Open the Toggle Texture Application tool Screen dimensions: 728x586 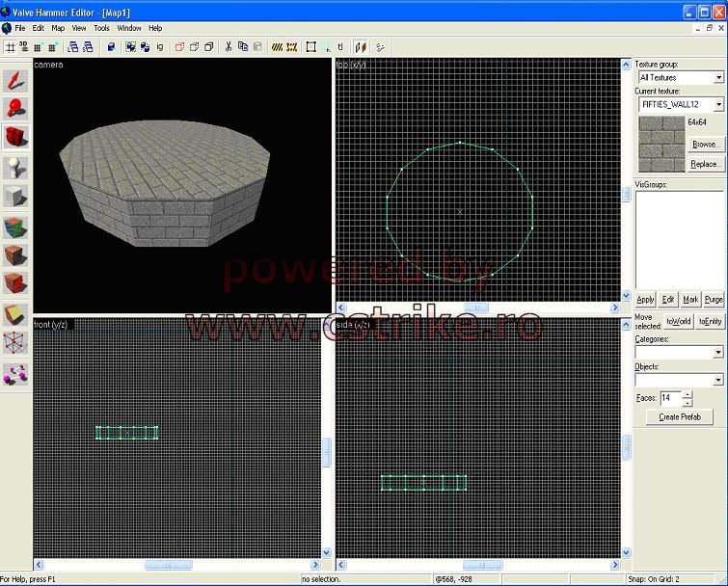pos(15,227)
